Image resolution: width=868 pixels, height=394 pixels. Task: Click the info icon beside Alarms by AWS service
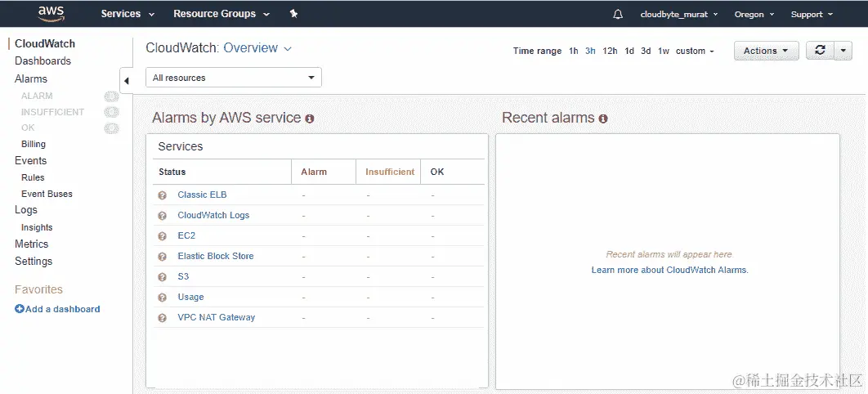point(310,119)
